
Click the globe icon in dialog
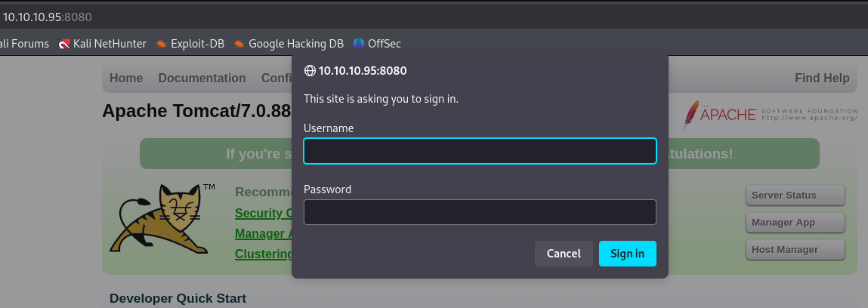(309, 71)
